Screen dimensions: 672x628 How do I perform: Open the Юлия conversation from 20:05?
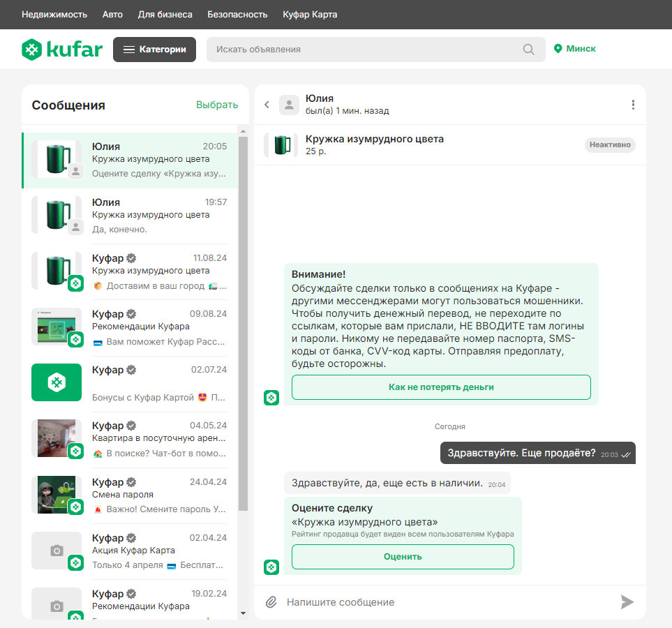130,160
